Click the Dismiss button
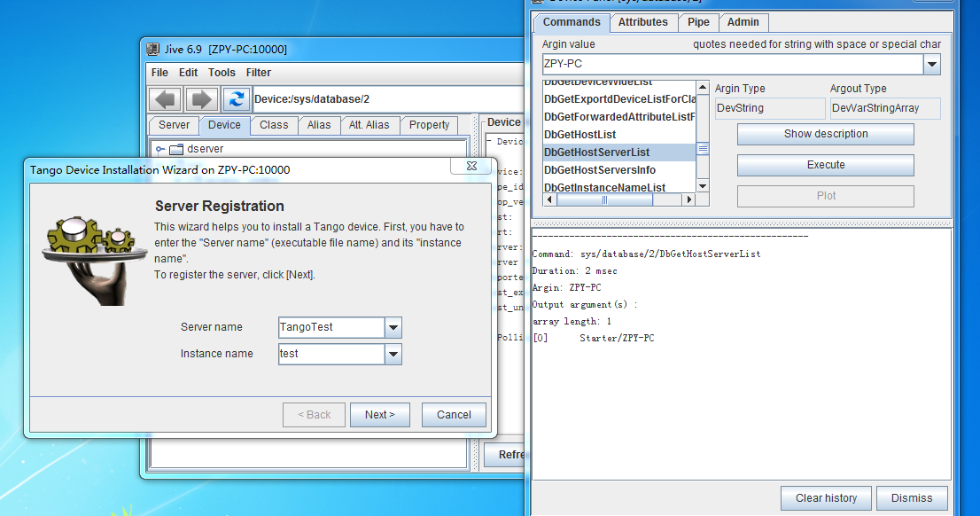Viewport: 980px width, 516px height. 912,498
